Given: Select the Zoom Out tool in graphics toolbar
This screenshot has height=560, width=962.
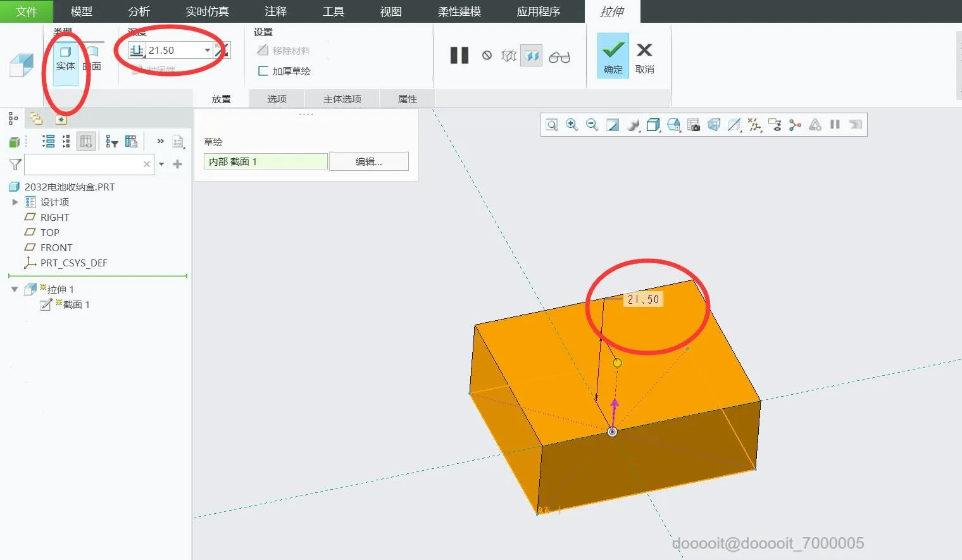Looking at the screenshot, I should [592, 125].
